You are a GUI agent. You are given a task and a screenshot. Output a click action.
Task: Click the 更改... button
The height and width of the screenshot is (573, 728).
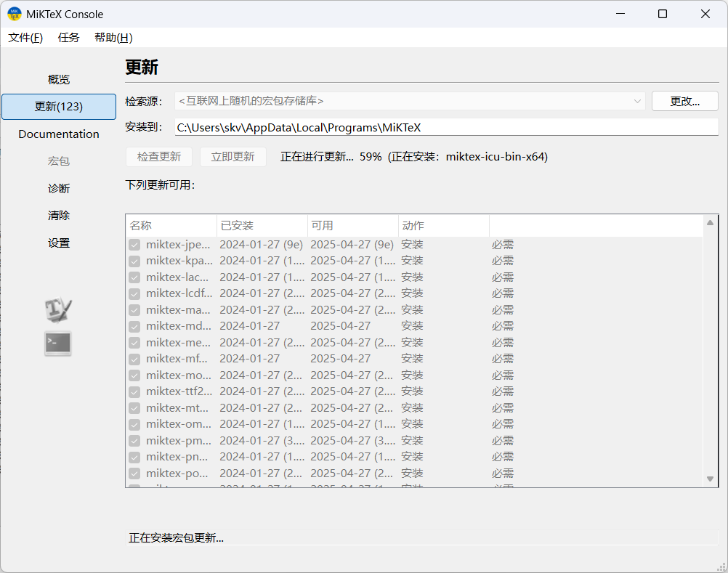pos(685,101)
